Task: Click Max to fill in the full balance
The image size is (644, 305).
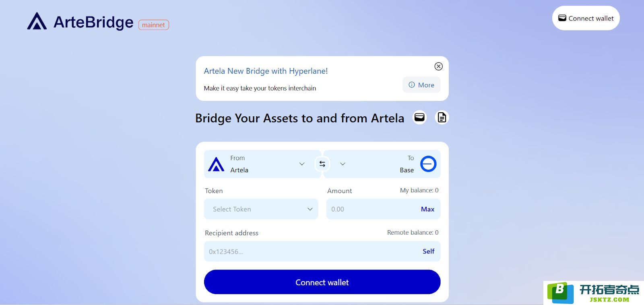Action: coord(427,209)
